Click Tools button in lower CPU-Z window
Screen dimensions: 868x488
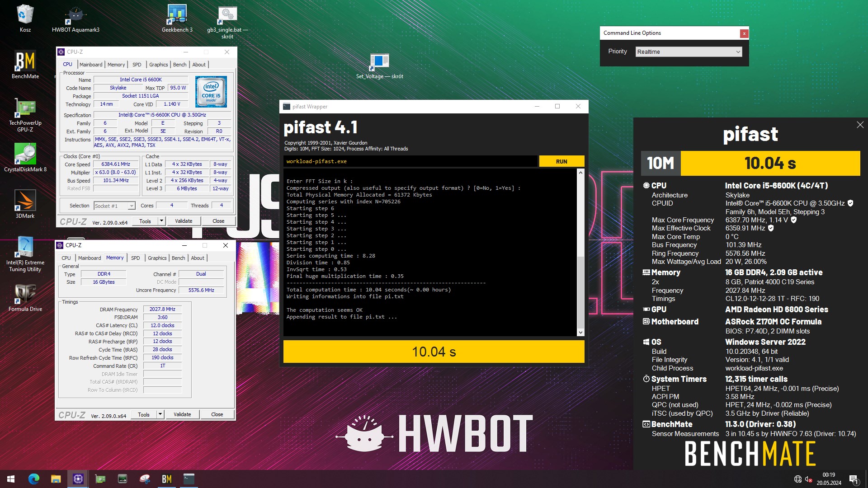[144, 414]
